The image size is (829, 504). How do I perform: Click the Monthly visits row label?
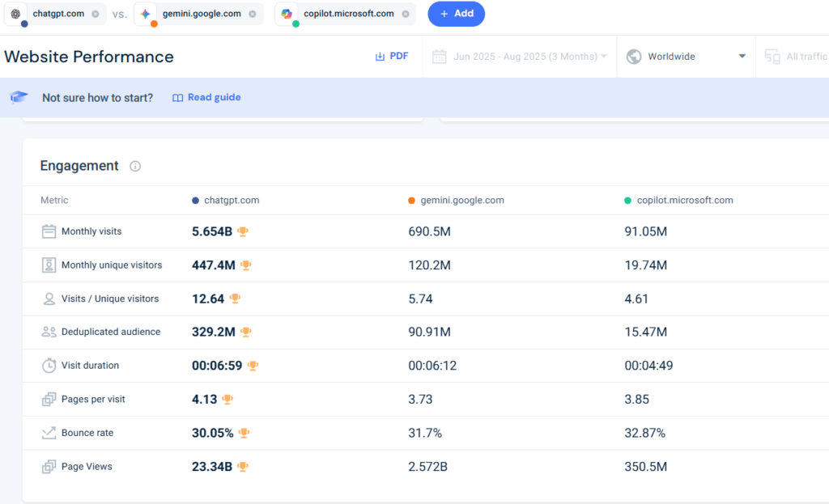(91, 231)
